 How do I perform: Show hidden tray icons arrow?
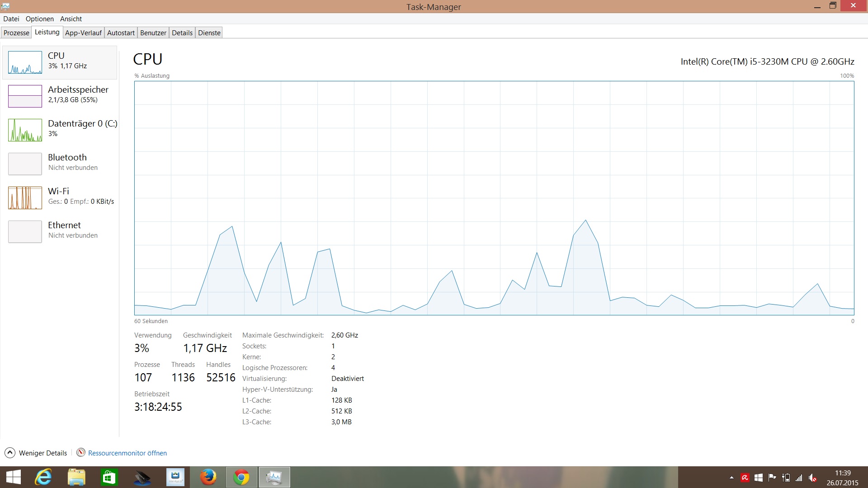coord(731,478)
